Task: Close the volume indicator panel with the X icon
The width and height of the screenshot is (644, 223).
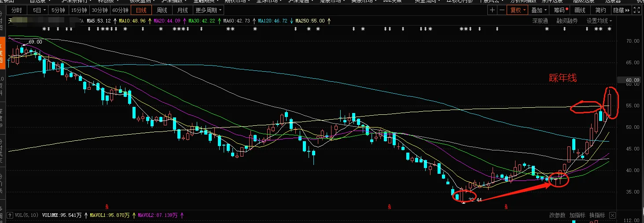Action: [x=613, y=215]
